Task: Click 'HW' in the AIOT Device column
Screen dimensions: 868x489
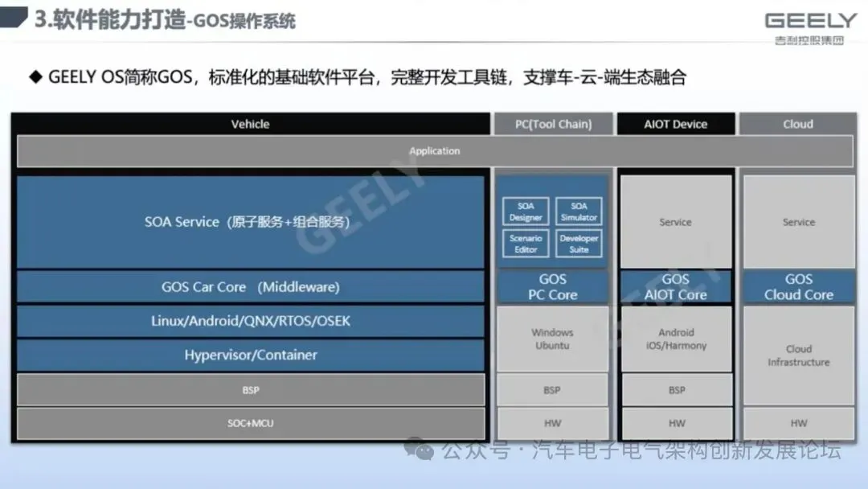Action: point(676,424)
